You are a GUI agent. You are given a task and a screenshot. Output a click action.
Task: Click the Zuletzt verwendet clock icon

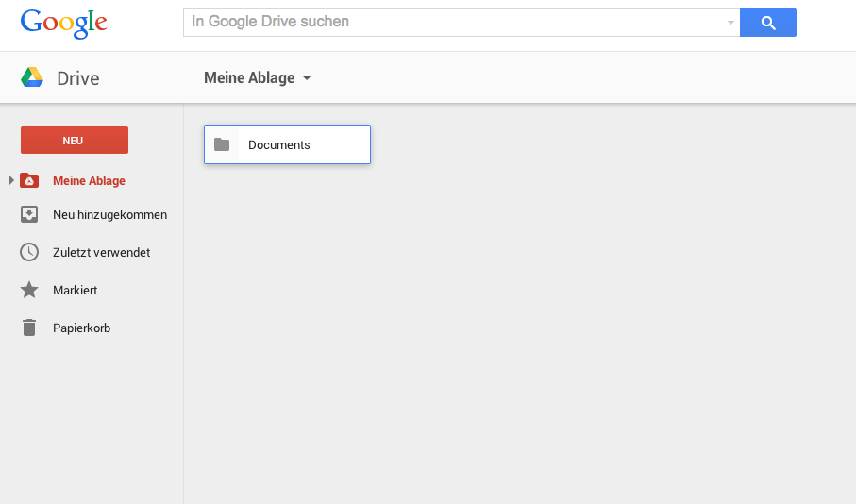click(29, 252)
